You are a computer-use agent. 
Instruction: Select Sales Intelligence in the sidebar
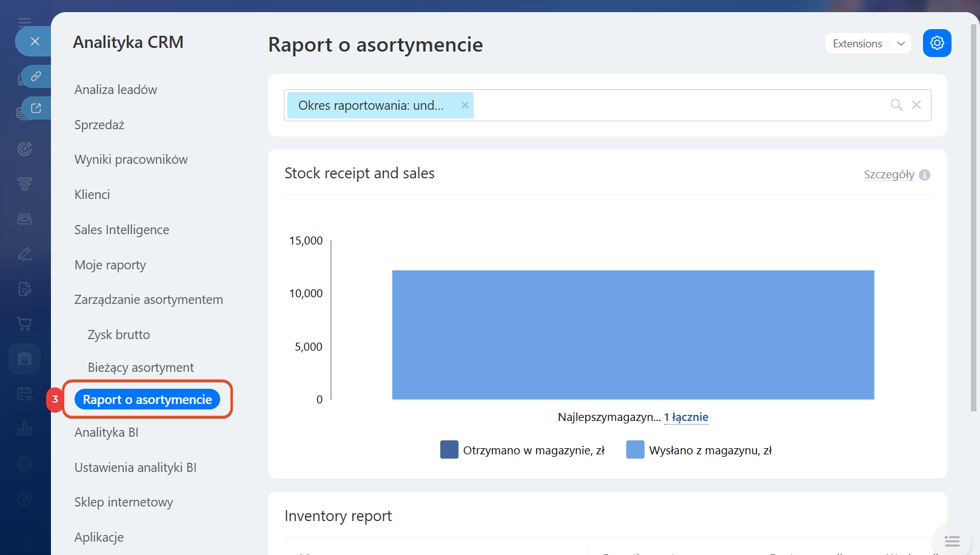[x=122, y=230]
